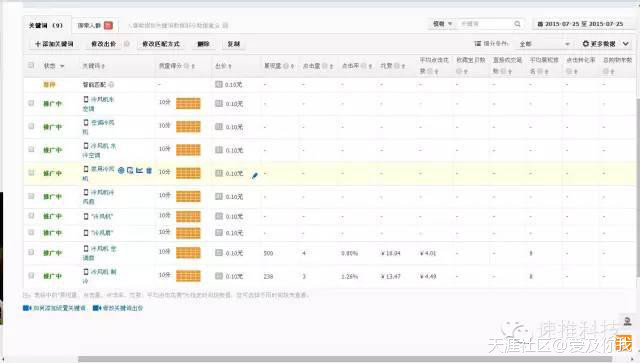Image resolution: width=640 pixels, height=363 pixels.
Task: Click the pencil edit-bid icon in highlighted row
Action: [255, 176]
